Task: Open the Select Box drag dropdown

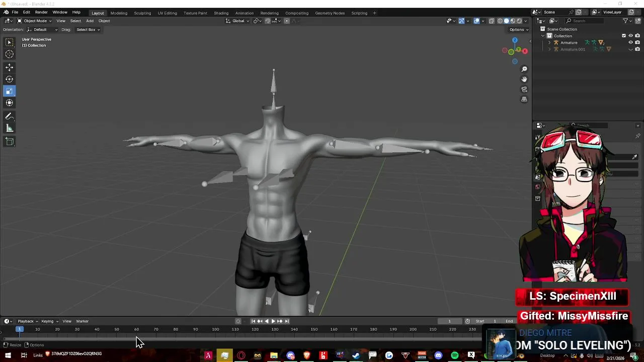Action: 88,30
